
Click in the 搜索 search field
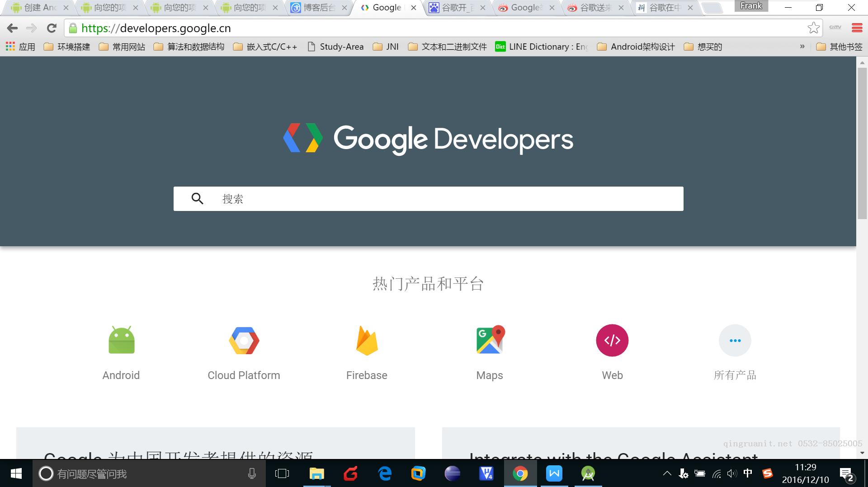coord(428,199)
